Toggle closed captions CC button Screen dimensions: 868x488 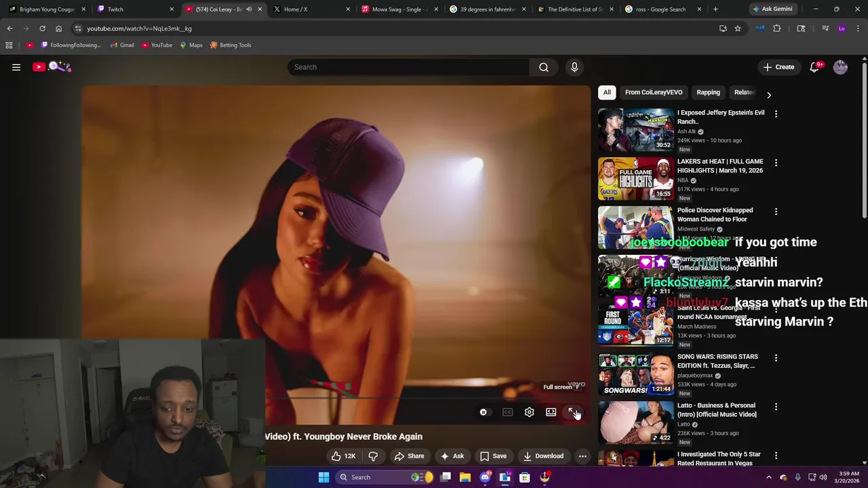(x=507, y=412)
